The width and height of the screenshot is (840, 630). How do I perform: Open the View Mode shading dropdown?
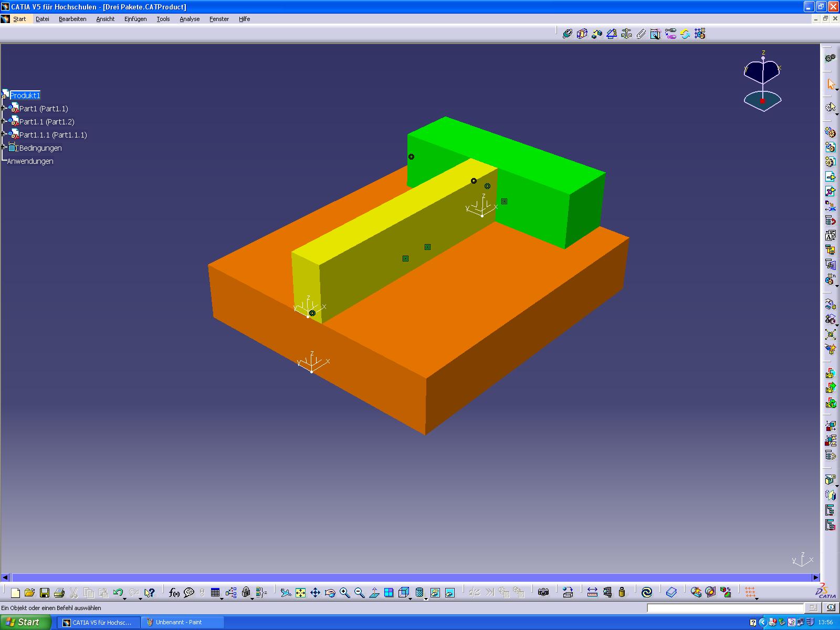426,598
